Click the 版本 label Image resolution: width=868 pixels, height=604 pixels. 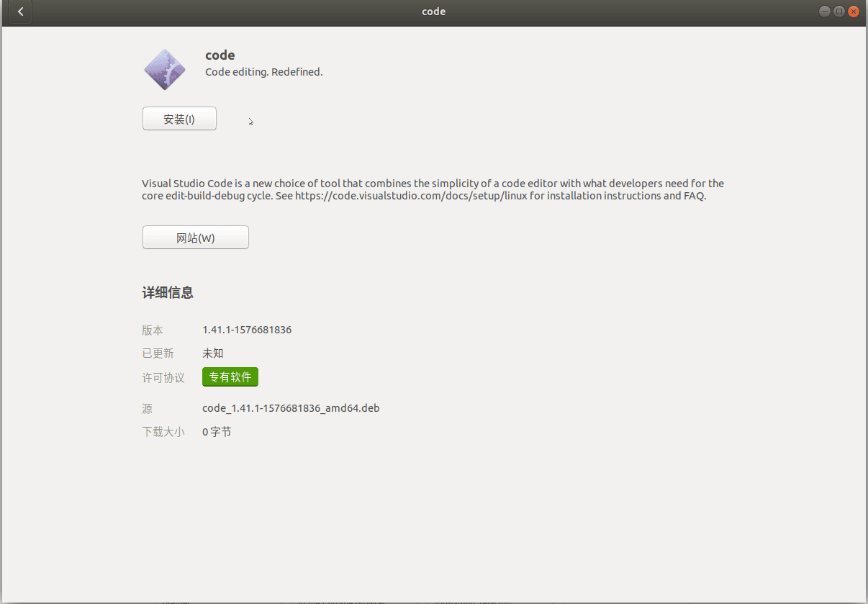[153, 330]
